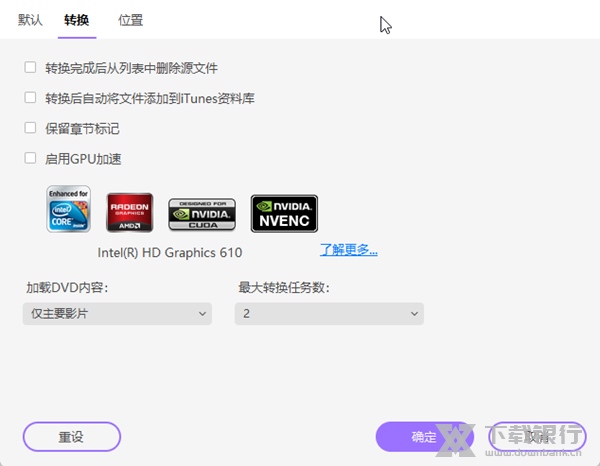Click the cancel button beside 确定
This screenshot has height=466, width=600.
point(537,437)
